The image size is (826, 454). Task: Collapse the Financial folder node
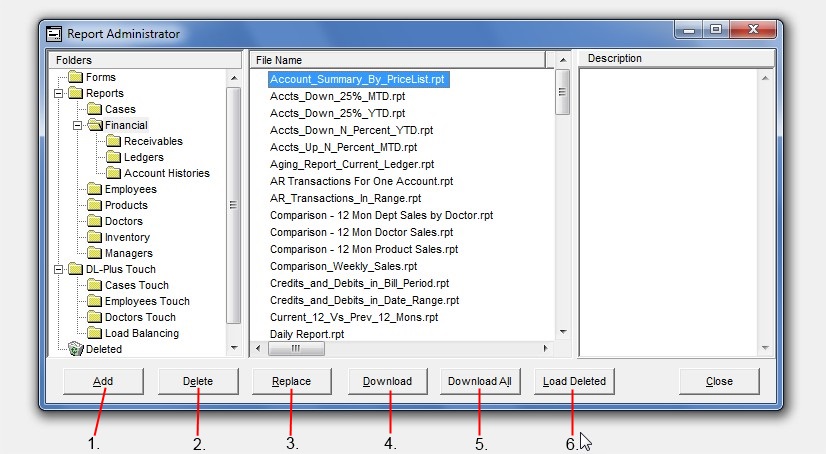click(x=78, y=125)
